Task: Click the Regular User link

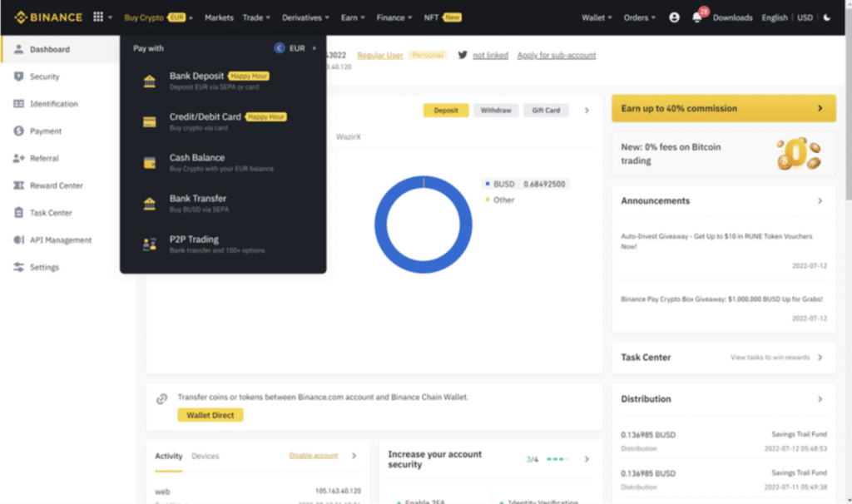Action: point(379,56)
